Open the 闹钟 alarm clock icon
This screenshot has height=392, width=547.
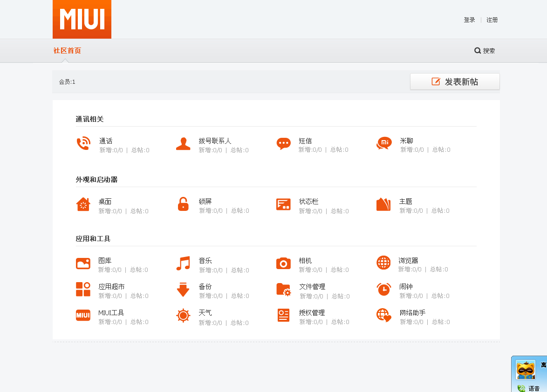point(384,289)
